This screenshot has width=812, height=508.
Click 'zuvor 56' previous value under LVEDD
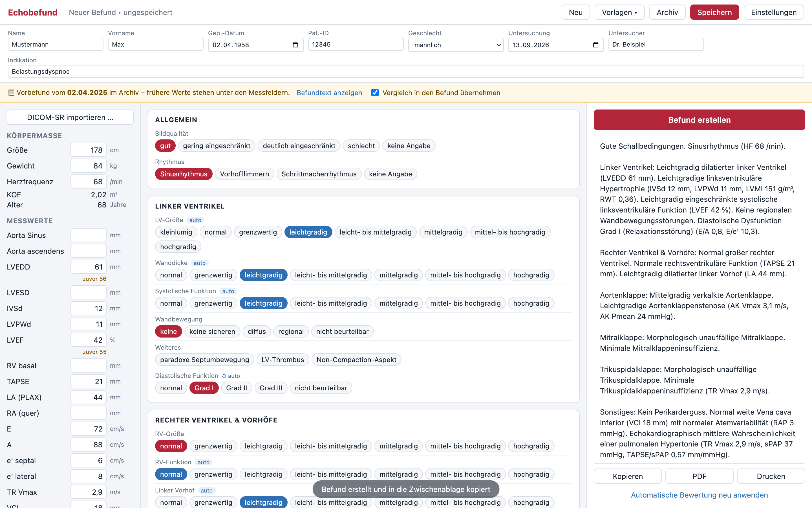pyautogui.click(x=94, y=279)
